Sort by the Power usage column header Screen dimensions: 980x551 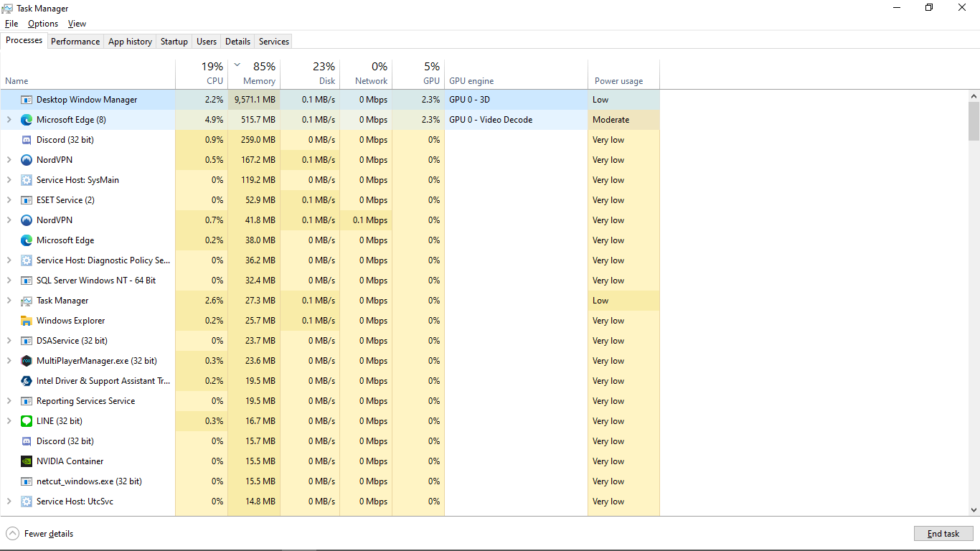pyautogui.click(x=623, y=74)
